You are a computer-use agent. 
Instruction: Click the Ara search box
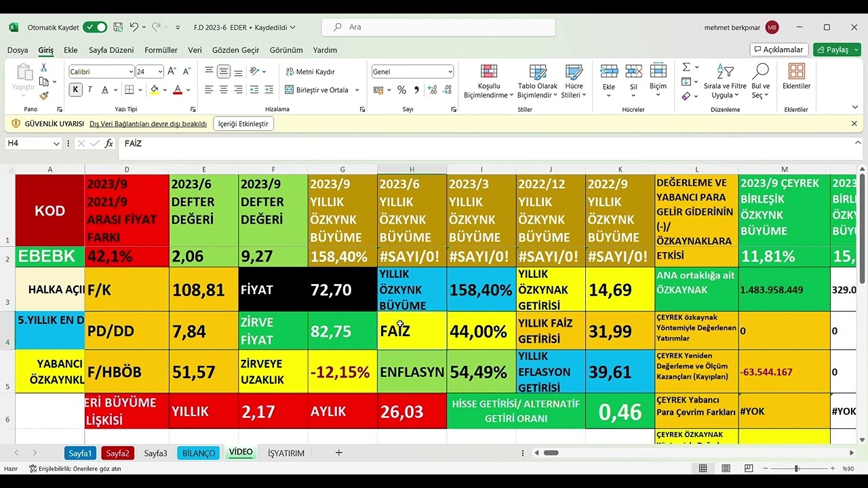coord(439,27)
